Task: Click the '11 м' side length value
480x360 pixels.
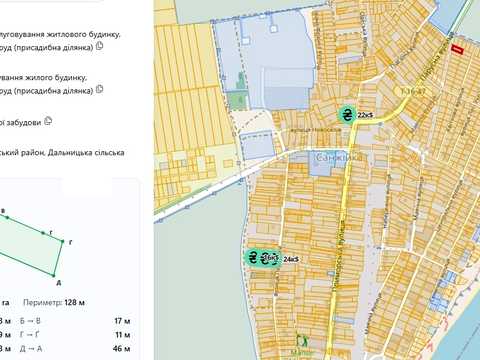Action: click(123, 335)
